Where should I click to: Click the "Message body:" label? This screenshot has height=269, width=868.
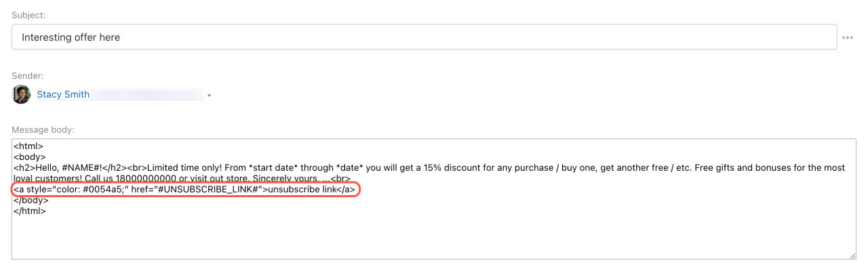click(x=43, y=129)
